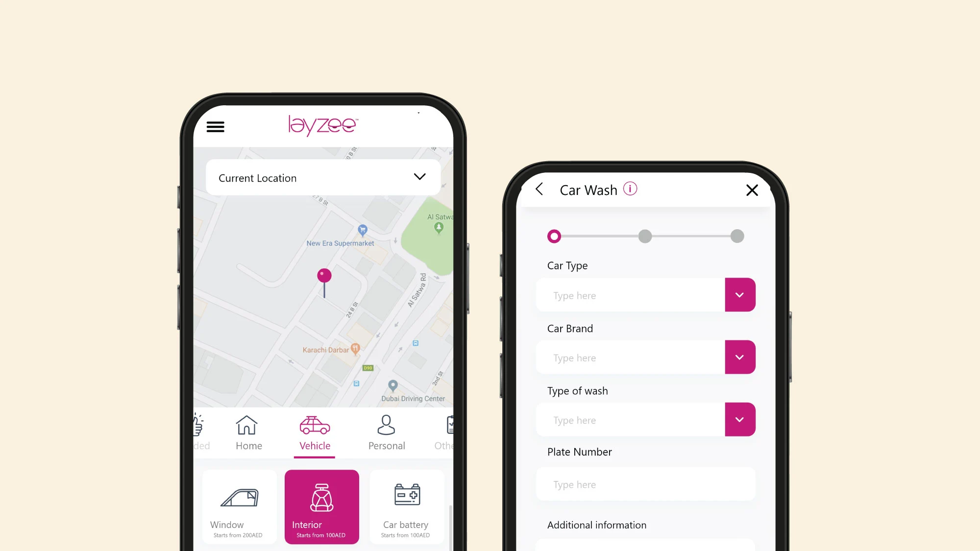This screenshot has height=551, width=980.
Task: Open the hamburger menu icon
Action: [216, 127]
